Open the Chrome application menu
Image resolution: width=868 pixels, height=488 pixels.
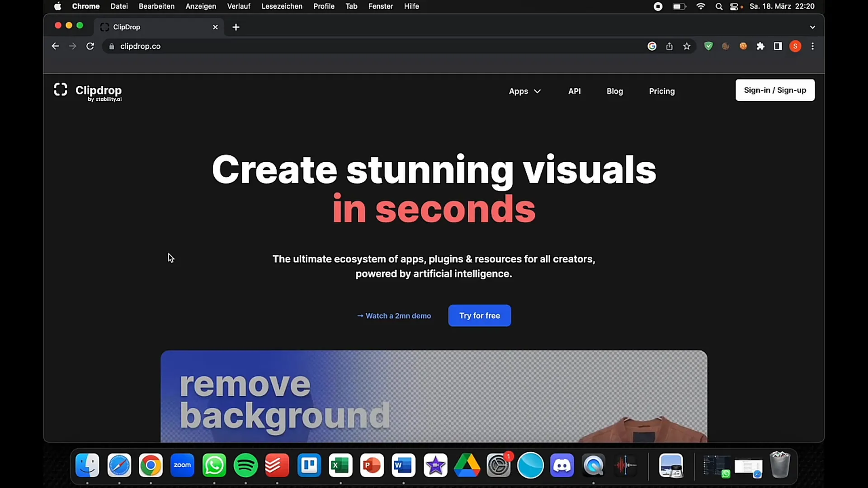[x=86, y=6]
